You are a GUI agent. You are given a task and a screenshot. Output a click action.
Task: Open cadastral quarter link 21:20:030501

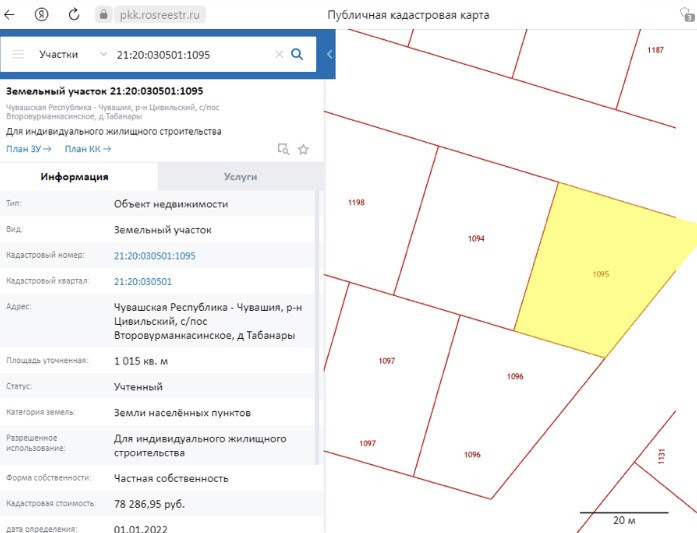click(142, 282)
